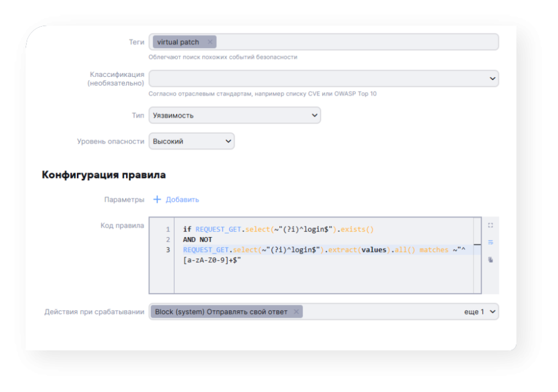Select line number 3 in the gutter

168,250
